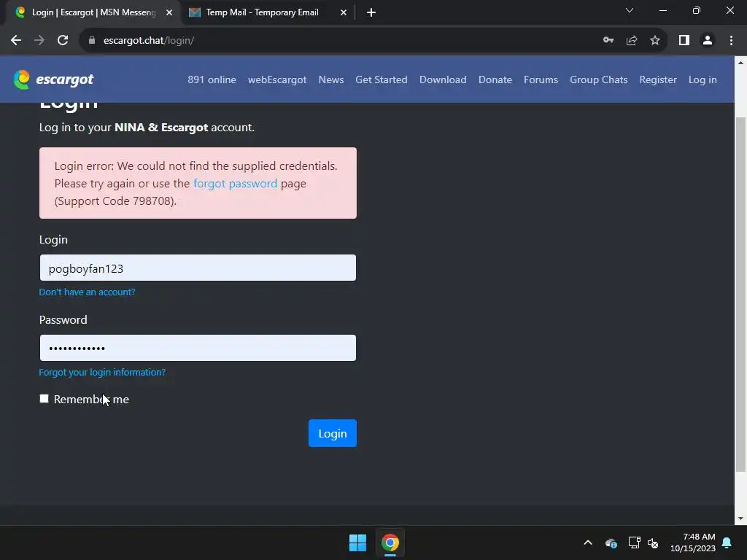
Task: Click the Login field with pogboyfan123
Action: point(198,268)
